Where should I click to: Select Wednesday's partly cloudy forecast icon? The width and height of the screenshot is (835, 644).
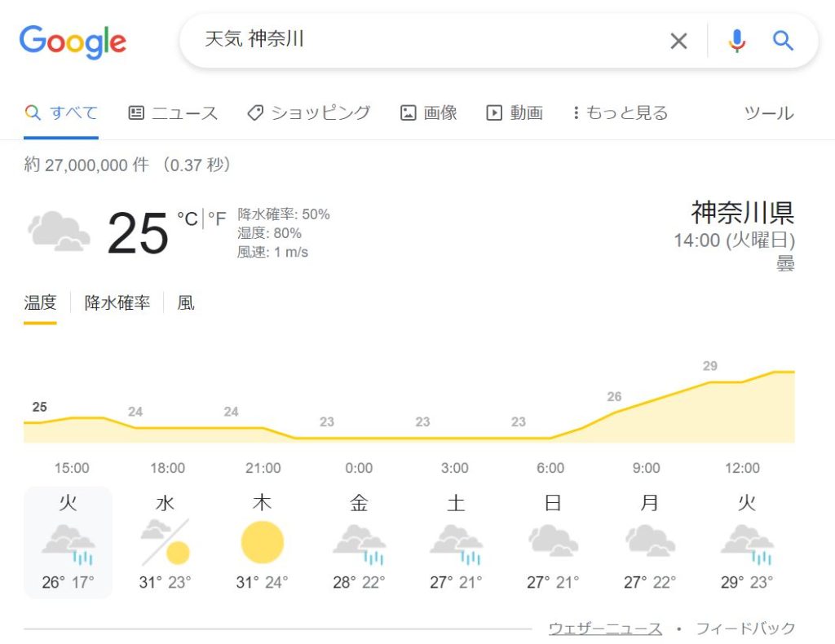165,542
